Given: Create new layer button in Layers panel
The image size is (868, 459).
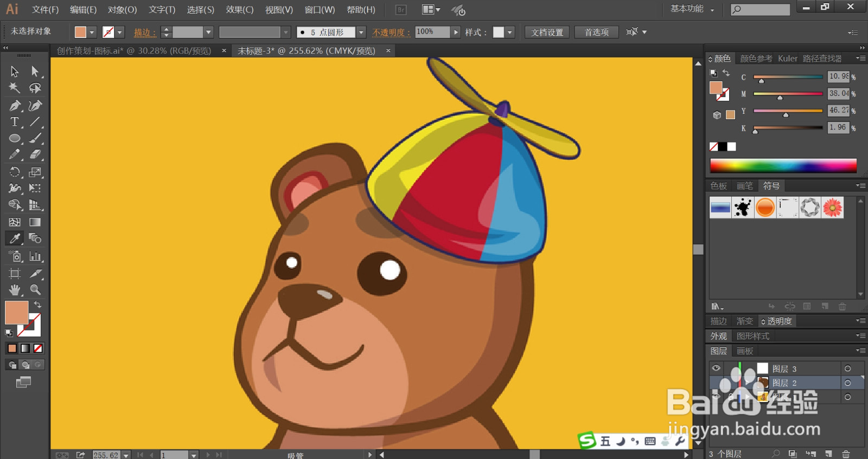Looking at the screenshot, I should point(828,454).
